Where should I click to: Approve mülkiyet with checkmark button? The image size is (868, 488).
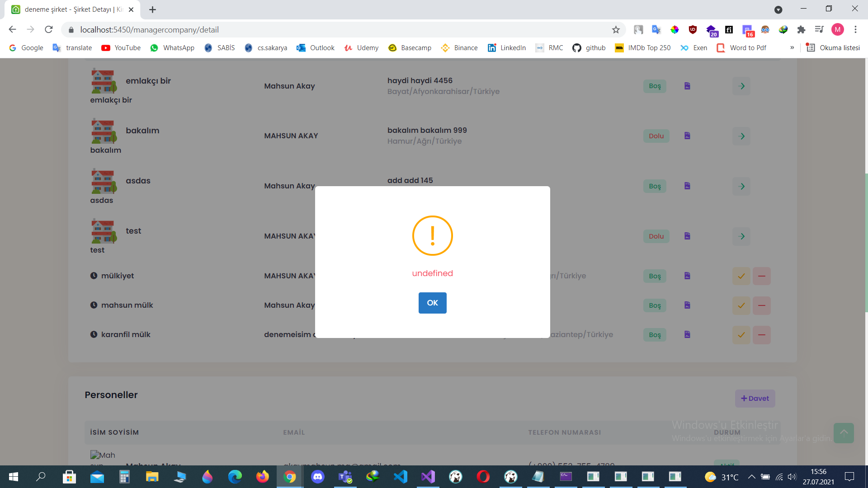click(x=741, y=276)
